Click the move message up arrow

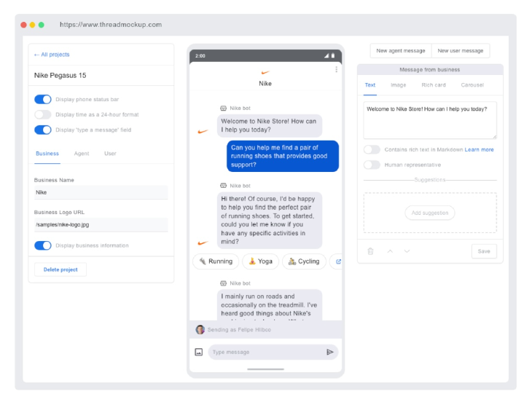389,251
